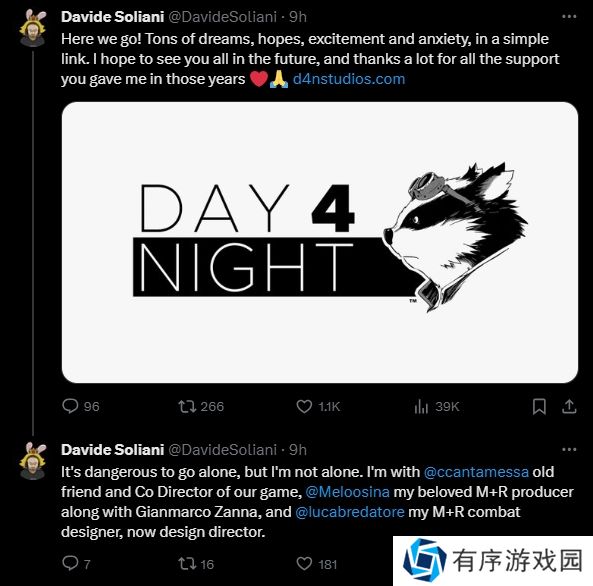This screenshot has height=586, width=593.
Task: Visit @Meloosina profile mention
Action: [347, 492]
